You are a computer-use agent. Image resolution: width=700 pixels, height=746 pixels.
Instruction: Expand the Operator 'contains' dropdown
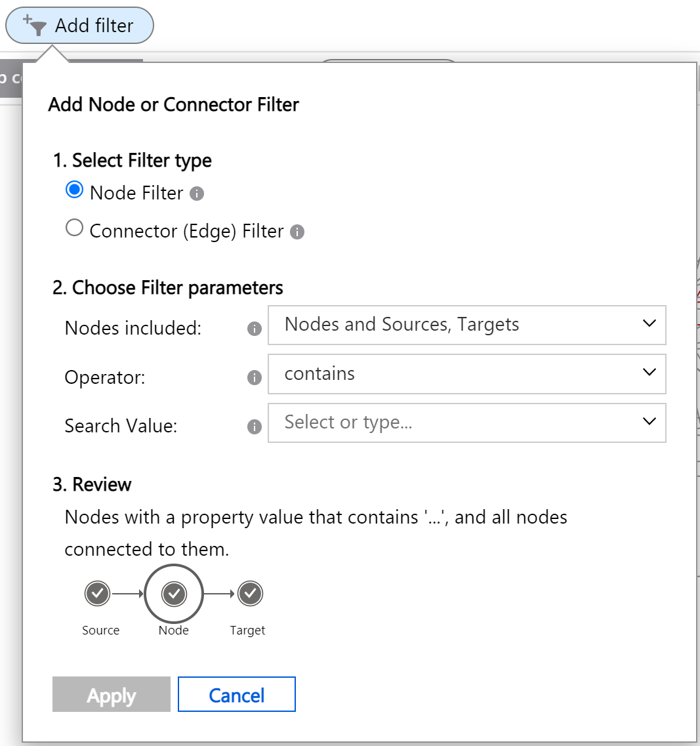tap(466, 374)
